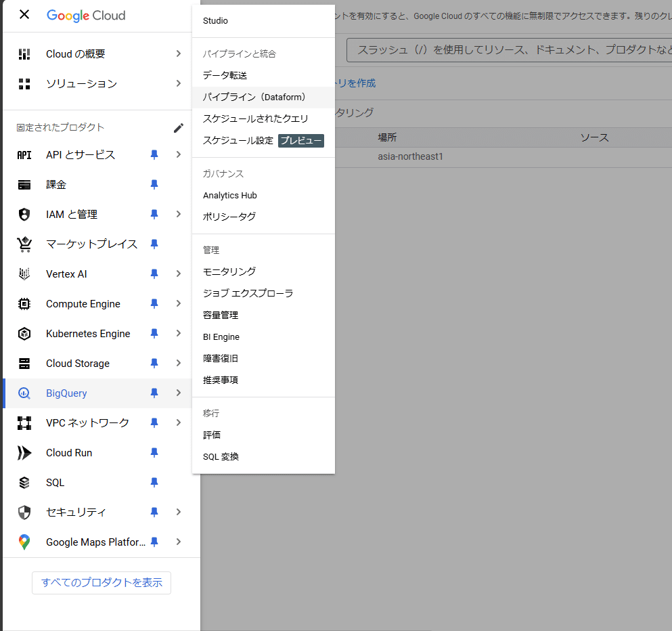
Task: Click the BigQuery magnifier icon
Action: point(24,393)
